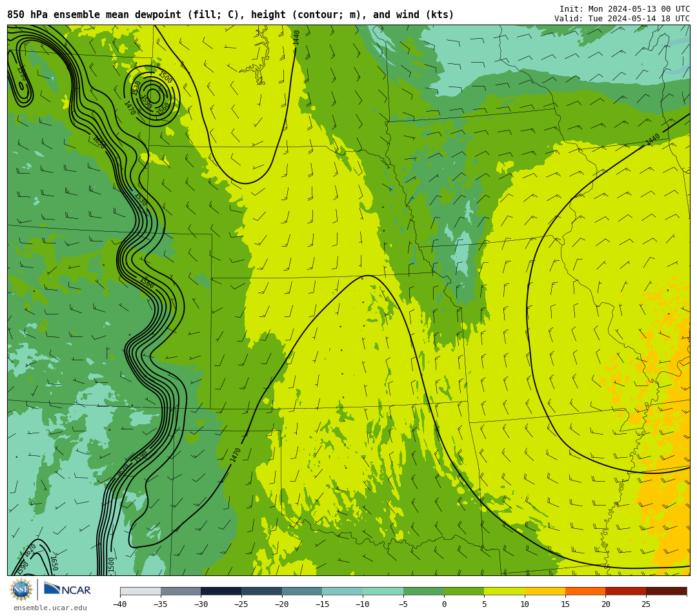Click the NSF logo emblem

pos(21,590)
